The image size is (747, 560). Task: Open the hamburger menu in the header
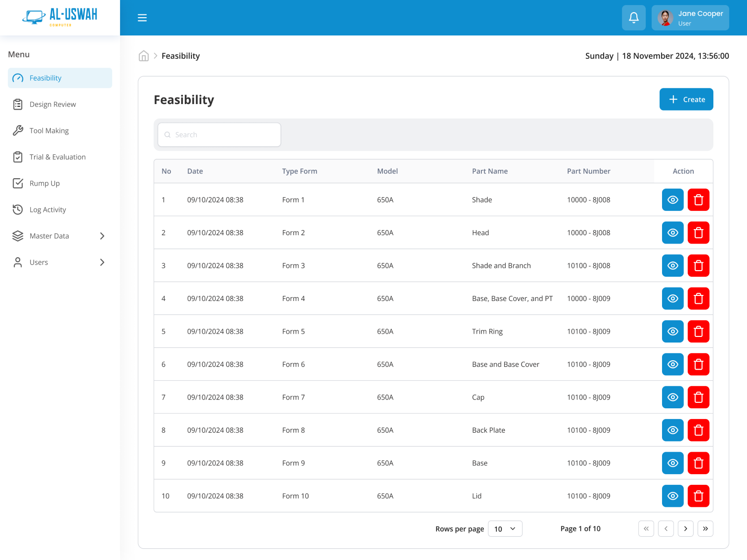142,17
